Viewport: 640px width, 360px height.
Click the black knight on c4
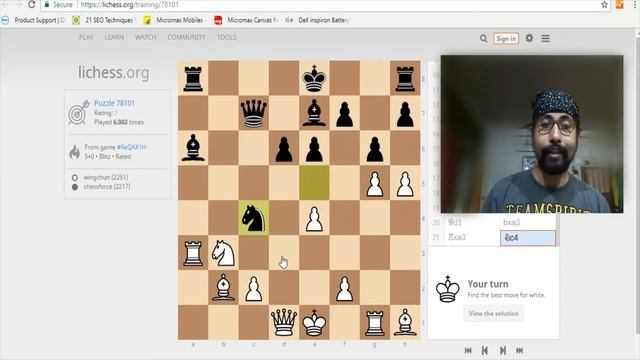[253, 218]
